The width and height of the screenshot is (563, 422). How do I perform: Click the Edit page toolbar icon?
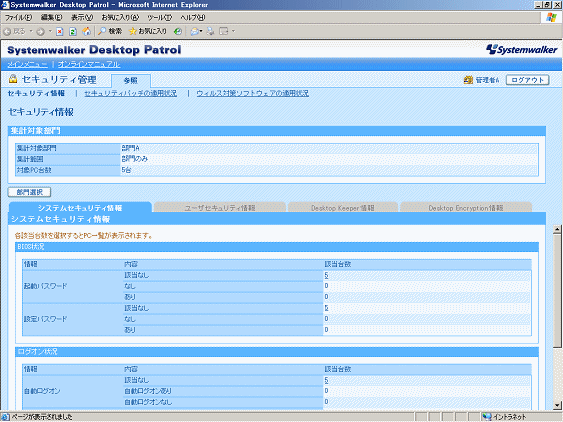pos(224,32)
